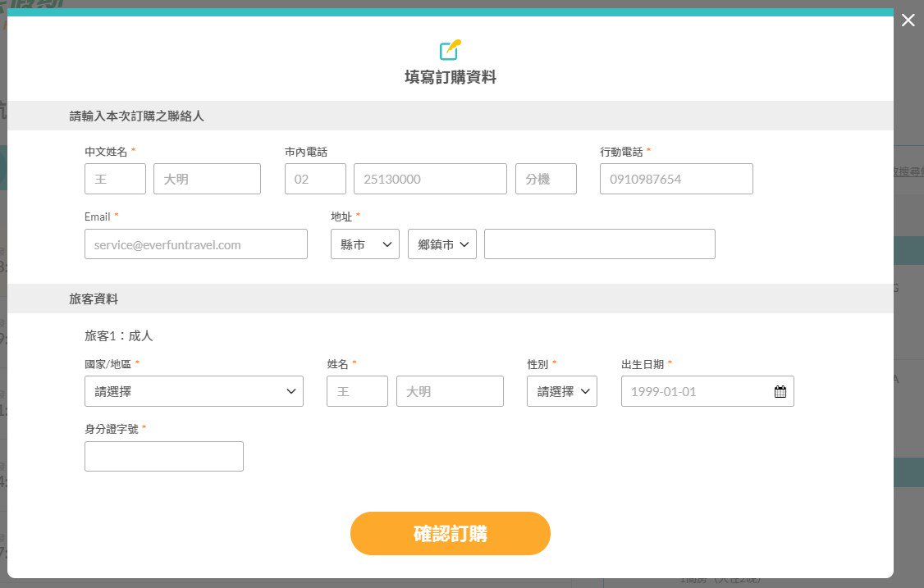Focus the landline area code field
The height and width of the screenshot is (588, 924).
pos(315,179)
